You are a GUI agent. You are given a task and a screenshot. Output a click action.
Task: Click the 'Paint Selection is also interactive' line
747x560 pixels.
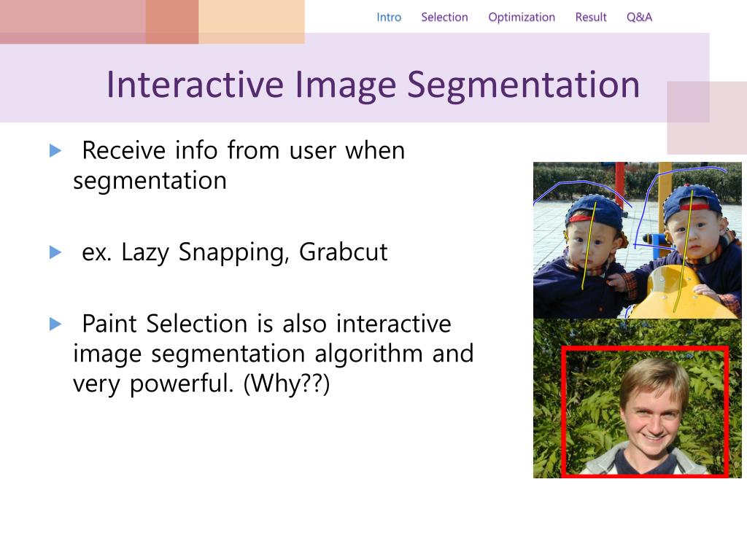[x=266, y=324]
